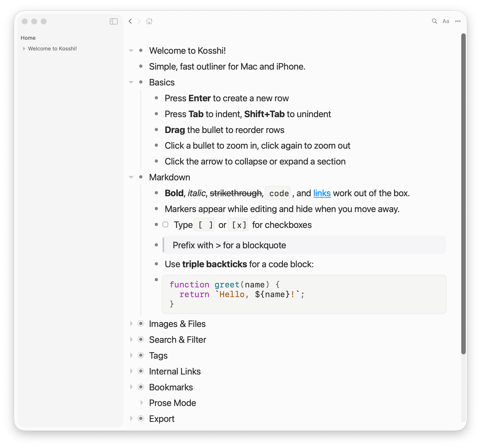Screen dimensions: 481x448
Task: Open the three-dot more menu
Action: [458, 21]
